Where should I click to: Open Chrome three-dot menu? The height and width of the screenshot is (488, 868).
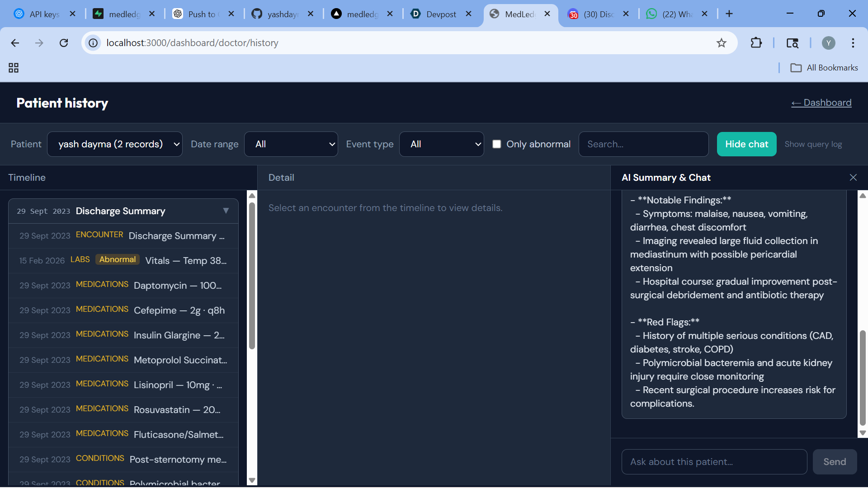853,43
